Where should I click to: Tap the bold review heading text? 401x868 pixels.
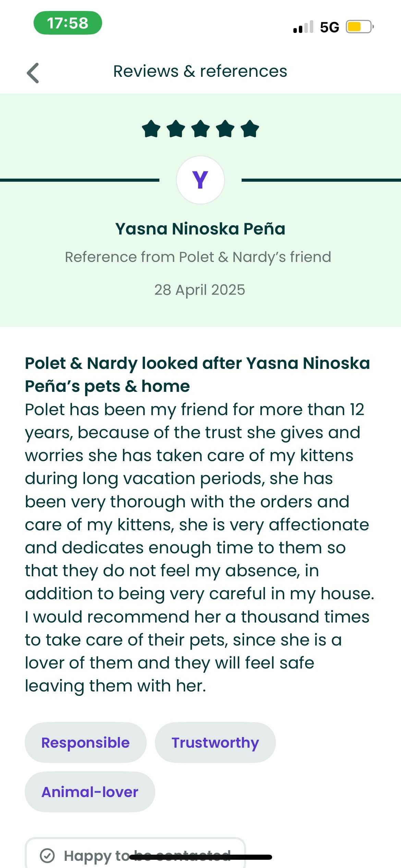(x=197, y=374)
